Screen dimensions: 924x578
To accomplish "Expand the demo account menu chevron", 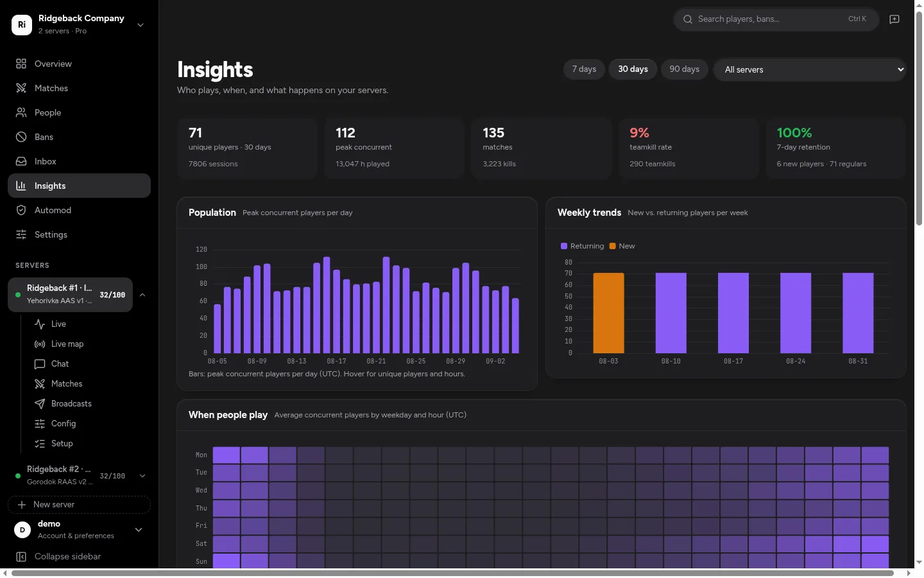I will pos(139,530).
